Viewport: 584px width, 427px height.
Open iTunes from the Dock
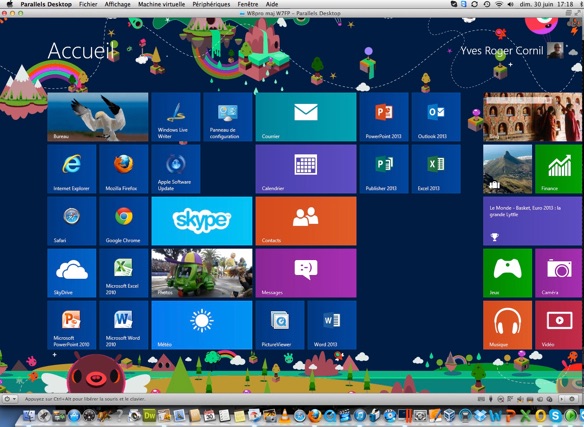(360, 416)
